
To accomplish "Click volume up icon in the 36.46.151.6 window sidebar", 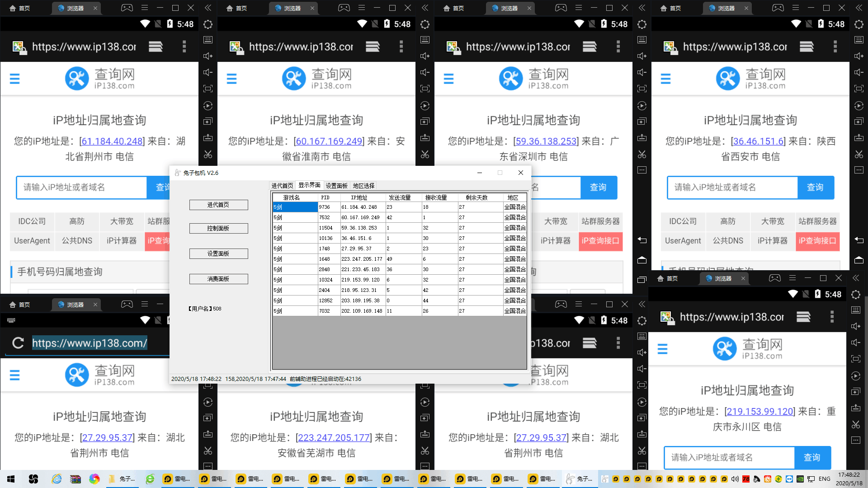I will [859, 56].
